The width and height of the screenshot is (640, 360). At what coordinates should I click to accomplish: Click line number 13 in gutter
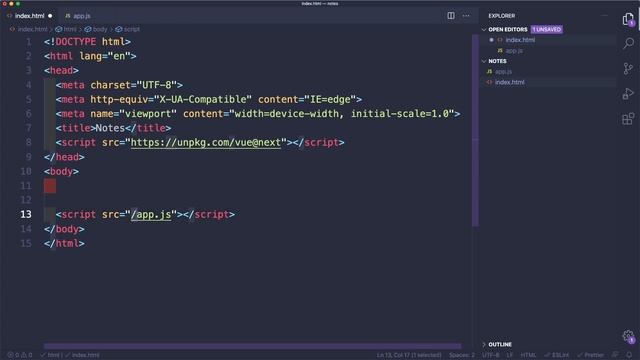(26, 214)
